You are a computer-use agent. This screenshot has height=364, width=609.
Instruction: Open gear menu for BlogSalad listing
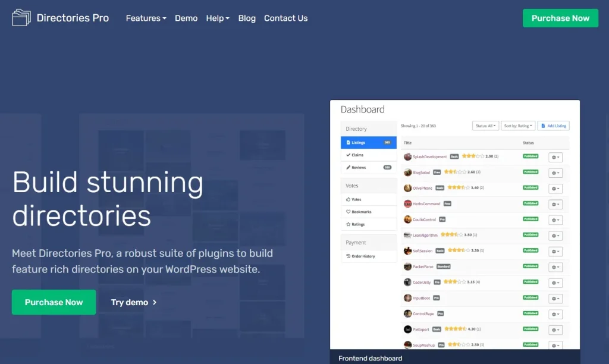coord(555,173)
